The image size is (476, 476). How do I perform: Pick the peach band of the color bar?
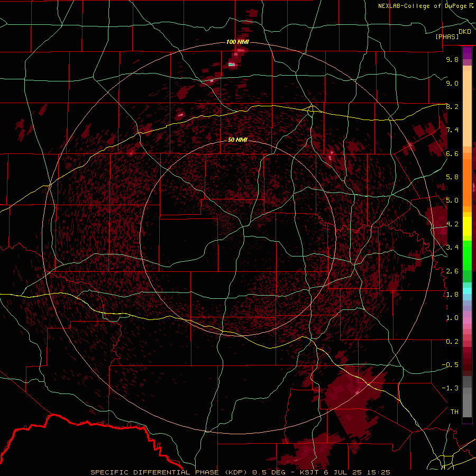click(x=467, y=109)
